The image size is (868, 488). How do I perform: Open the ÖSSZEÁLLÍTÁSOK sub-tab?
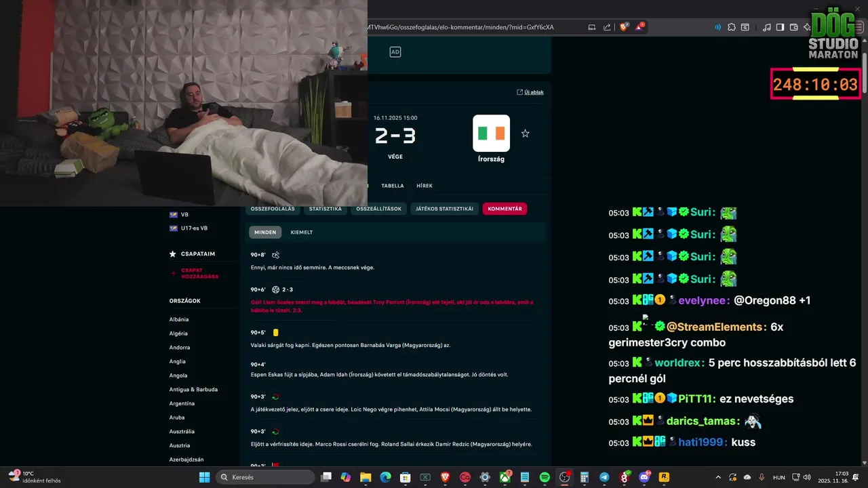tap(379, 209)
